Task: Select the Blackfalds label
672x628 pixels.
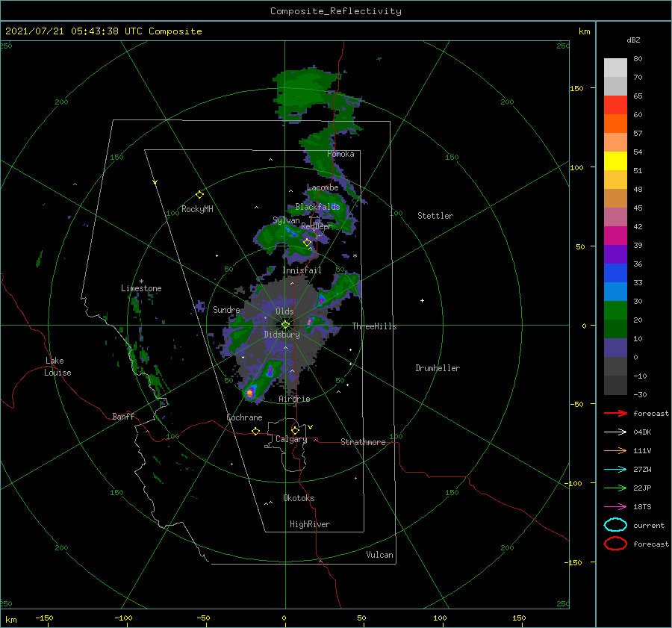Action: click(x=317, y=207)
